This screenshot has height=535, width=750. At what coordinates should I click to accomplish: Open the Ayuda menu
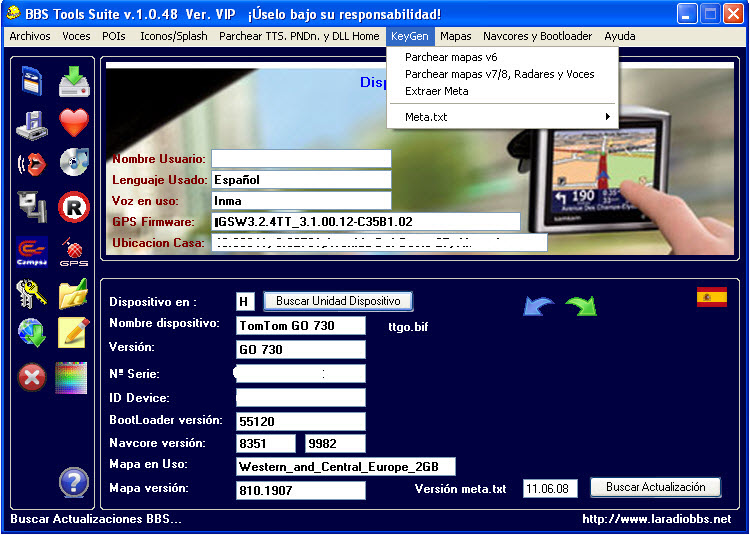pyautogui.click(x=620, y=36)
